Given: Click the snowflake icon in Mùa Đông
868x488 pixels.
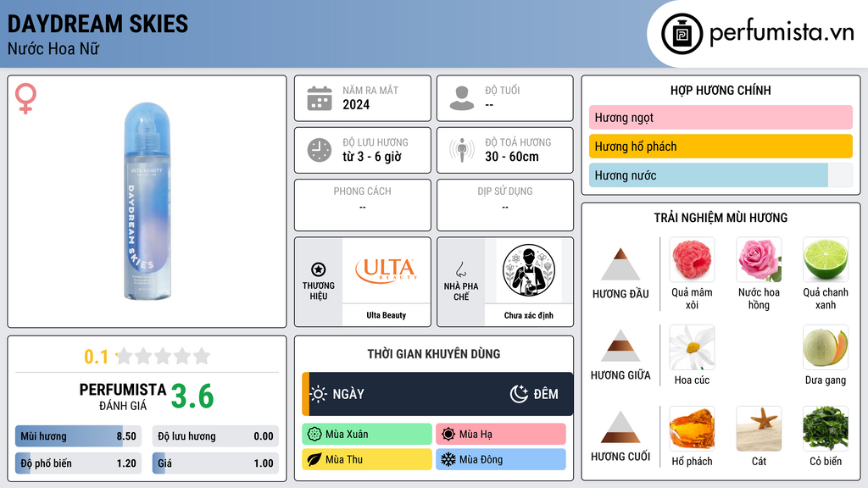Looking at the screenshot, I should pyautogui.click(x=448, y=460).
